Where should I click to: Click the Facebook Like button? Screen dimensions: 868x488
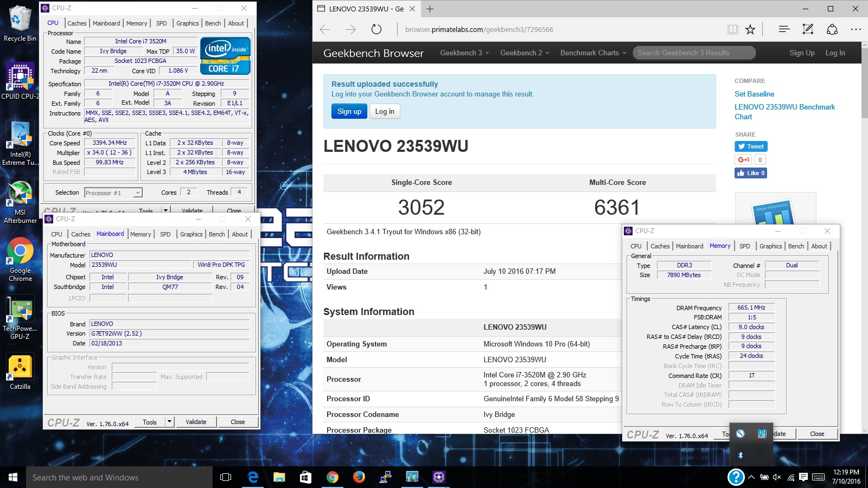coord(751,173)
